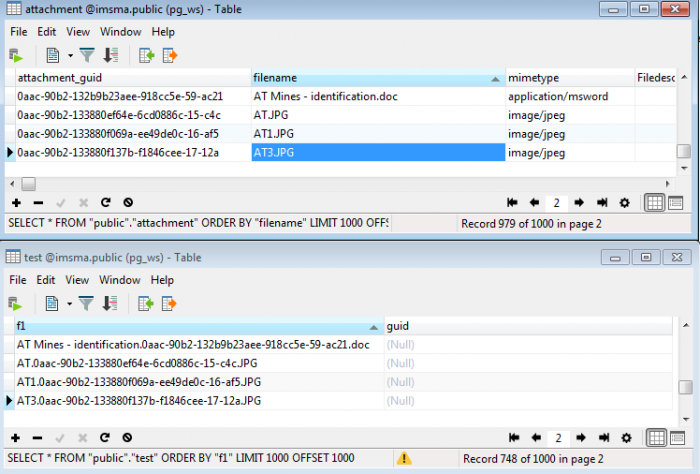This screenshot has height=474, width=700.
Task: Open Window menu in test window
Action: pos(120,281)
